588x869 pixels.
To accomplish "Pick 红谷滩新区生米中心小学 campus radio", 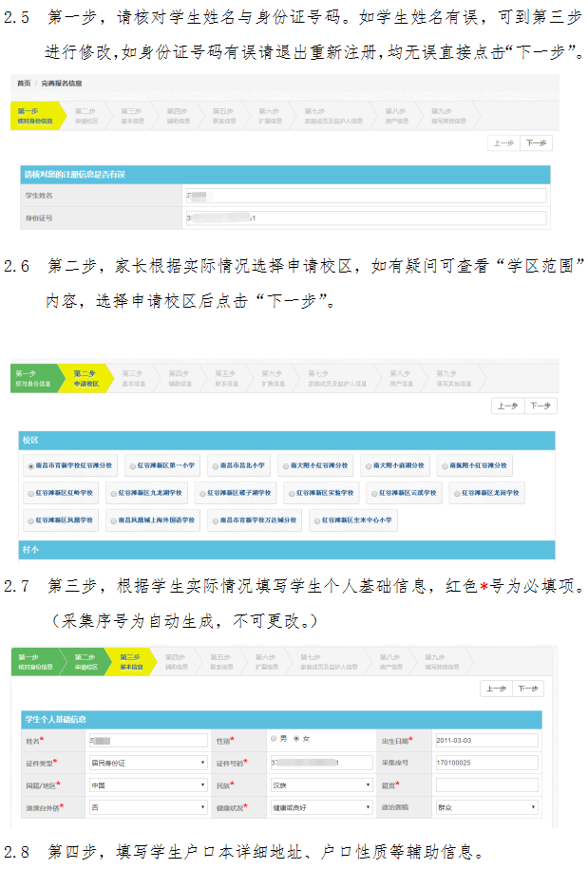I will pyautogui.click(x=317, y=521).
